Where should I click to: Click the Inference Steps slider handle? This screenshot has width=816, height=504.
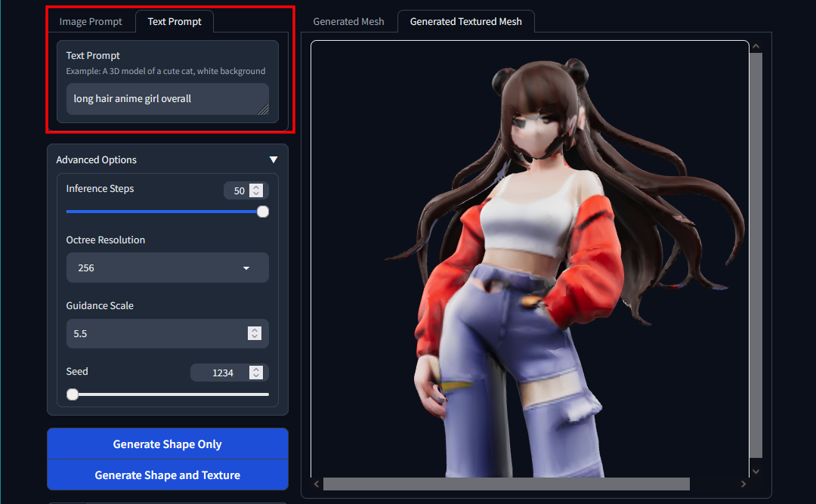[262, 212]
